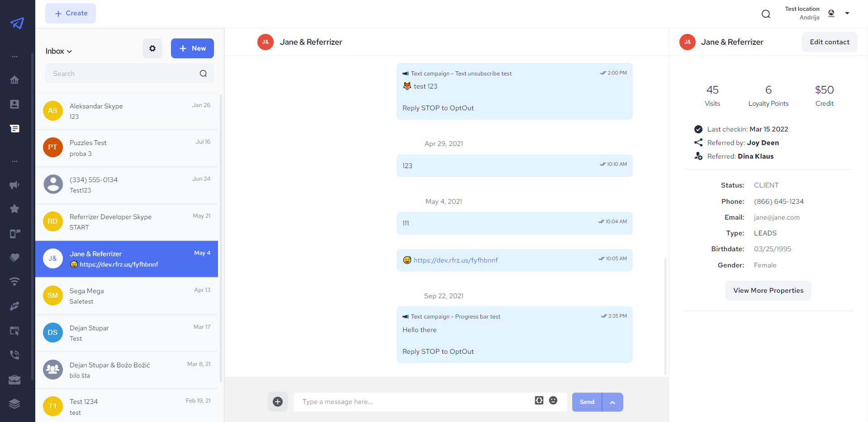Open the Reviews star icon in sidebar
868x422 pixels.
(14, 209)
